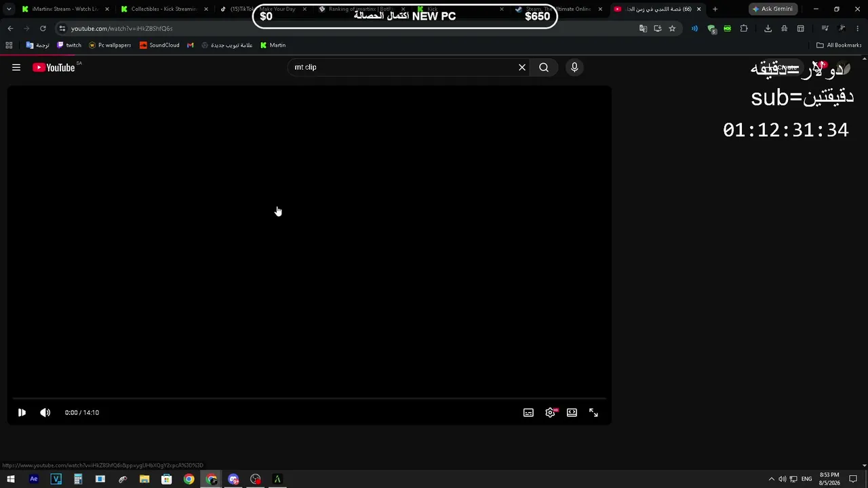Open the green Kick extension icon

(x=727, y=28)
